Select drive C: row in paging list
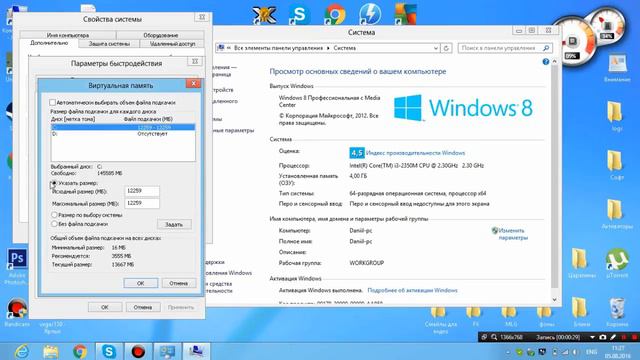This screenshot has height=360, width=640. (x=123, y=127)
